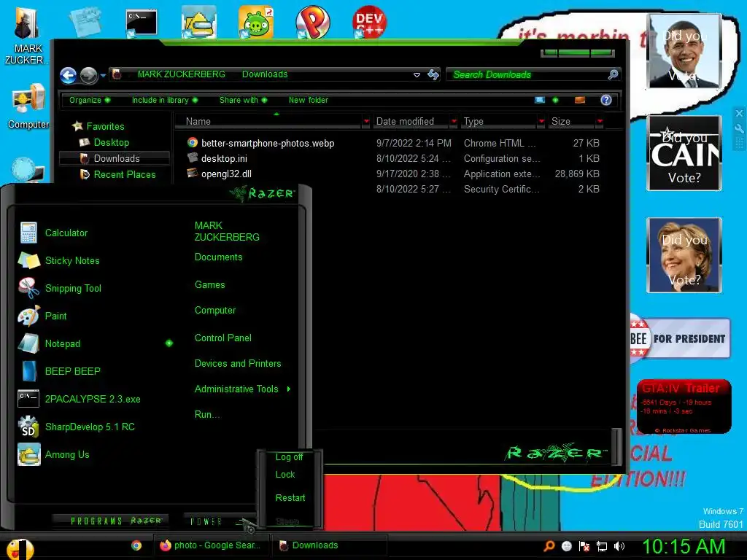
Task: Run 2PACALYPSE 2.3.exe from Start menu
Action: click(x=93, y=399)
